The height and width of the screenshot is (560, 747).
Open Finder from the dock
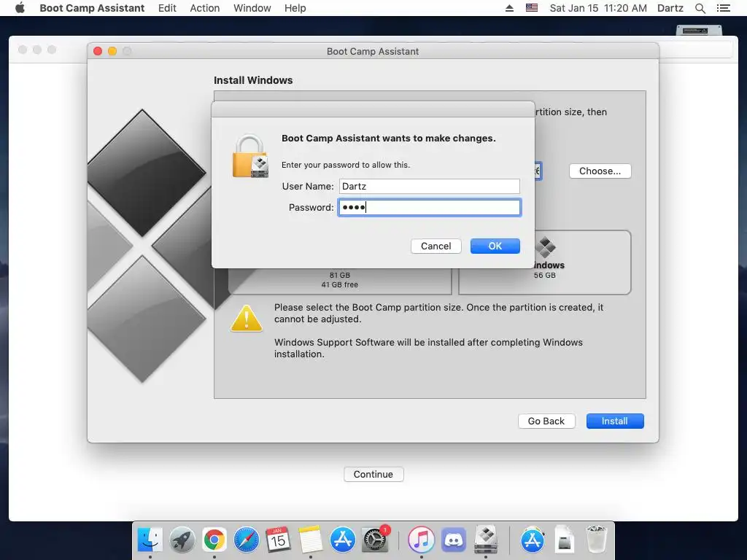pyautogui.click(x=150, y=540)
